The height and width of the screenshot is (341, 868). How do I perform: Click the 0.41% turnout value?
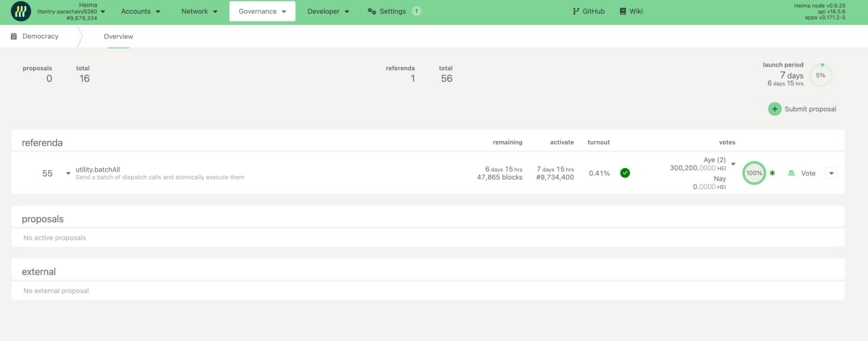[x=599, y=174]
